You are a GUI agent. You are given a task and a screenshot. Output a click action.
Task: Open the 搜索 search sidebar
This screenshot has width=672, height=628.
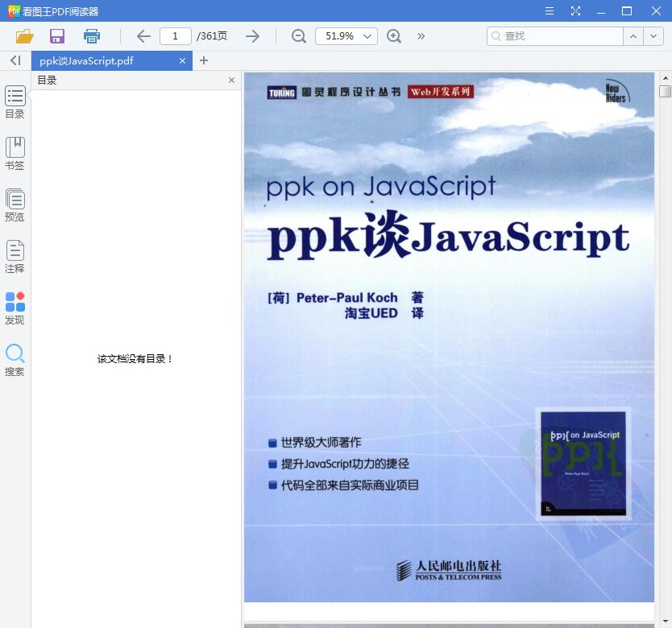15,360
